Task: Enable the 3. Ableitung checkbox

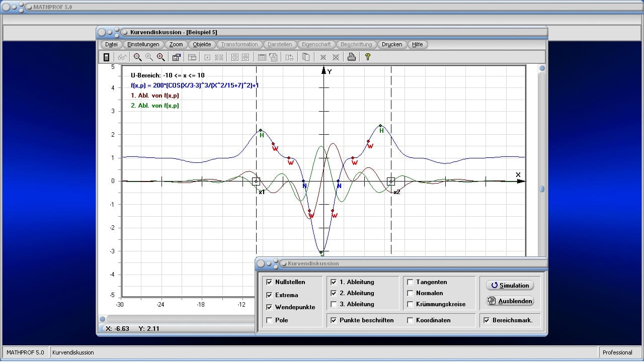Action: click(x=334, y=304)
